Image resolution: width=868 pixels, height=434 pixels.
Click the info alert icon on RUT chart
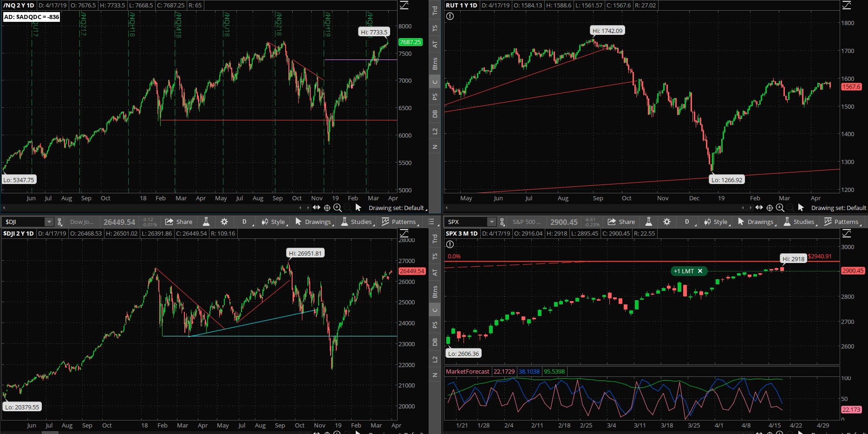tap(450, 16)
